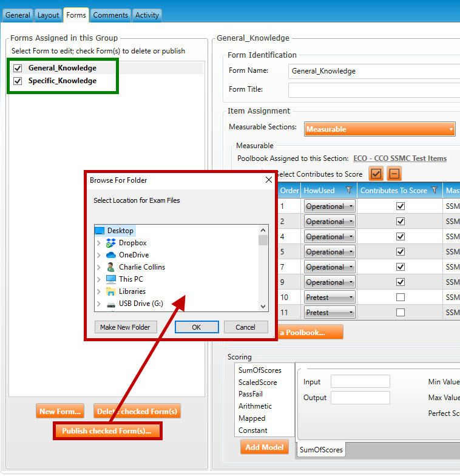Viewport: 460px width, 476px height.
Task: Open the Layout tab
Action: 48,15
